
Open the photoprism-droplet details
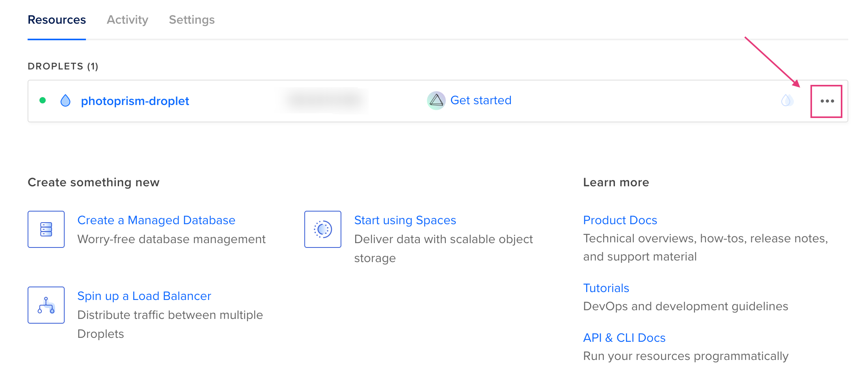pyautogui.click(x=135, y=101)
